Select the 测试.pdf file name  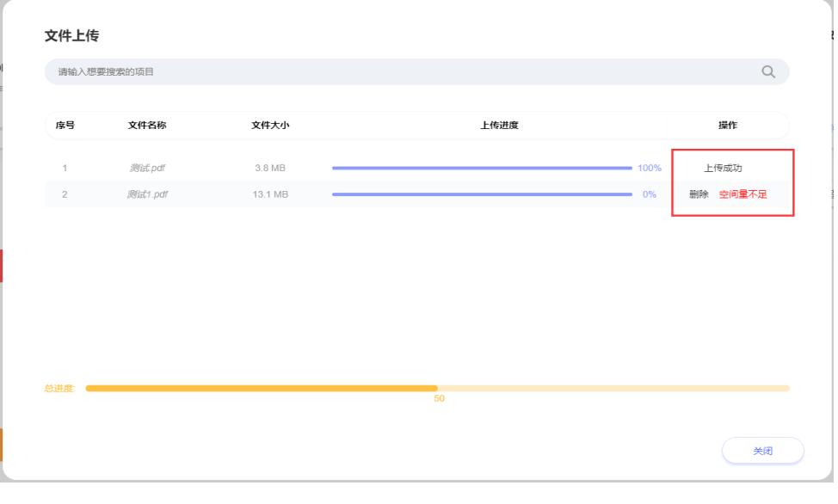[146, 168]
